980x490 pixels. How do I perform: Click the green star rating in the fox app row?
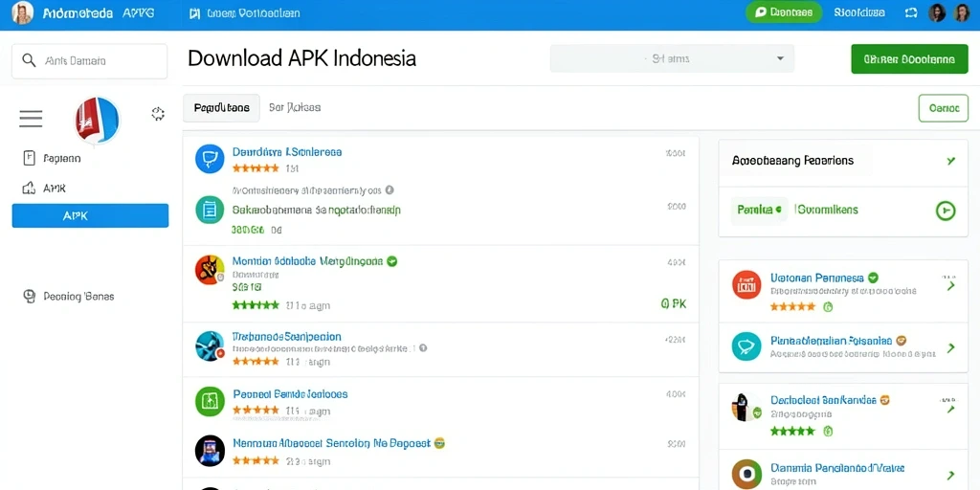coord(256,305)
